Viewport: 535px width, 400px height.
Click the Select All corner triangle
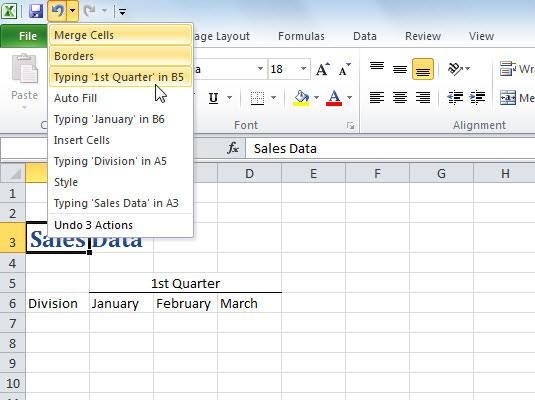tap(13, 173)
